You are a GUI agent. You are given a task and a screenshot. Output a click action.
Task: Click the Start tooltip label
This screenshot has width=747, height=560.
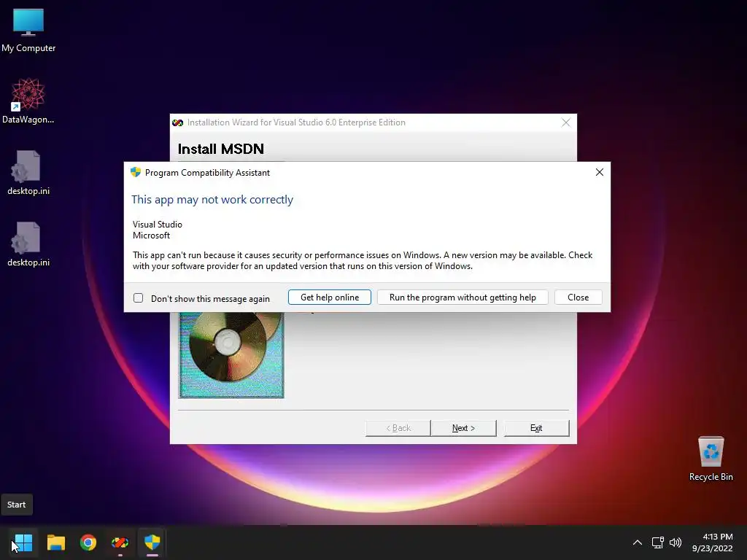(16, 505)
